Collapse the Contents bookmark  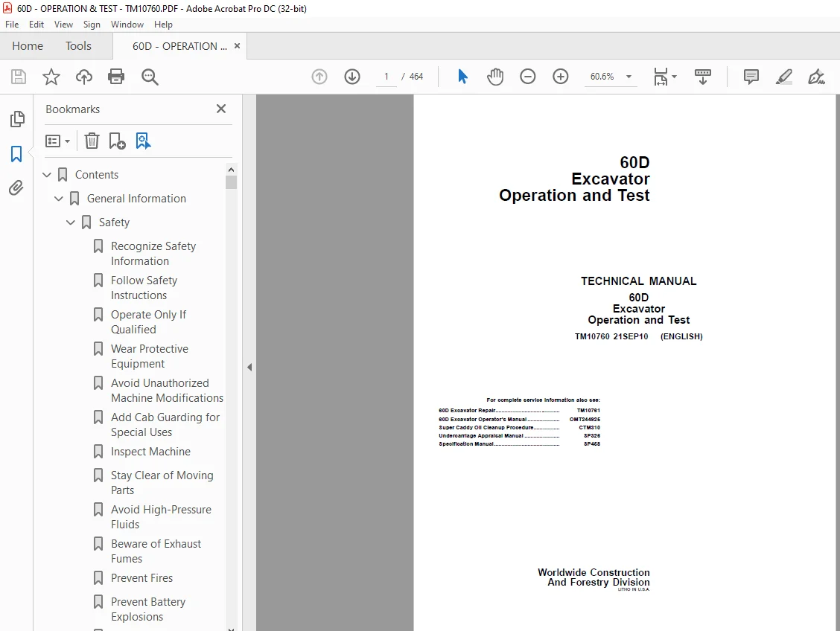point(47,174)
